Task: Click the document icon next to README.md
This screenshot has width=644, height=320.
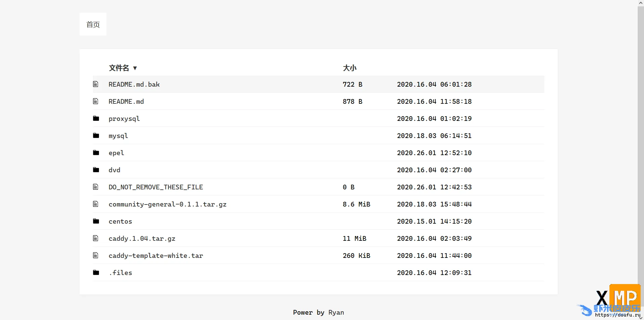Action: point(96,101)
